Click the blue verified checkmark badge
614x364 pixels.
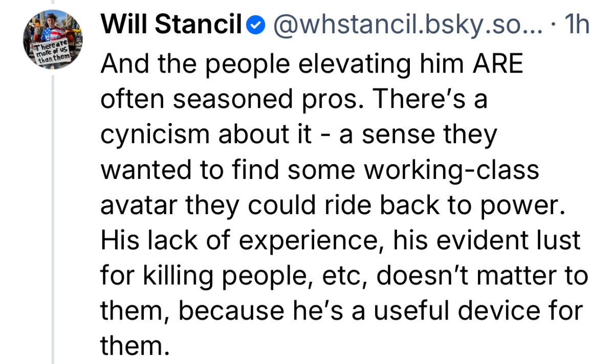[x=256, y=26]
